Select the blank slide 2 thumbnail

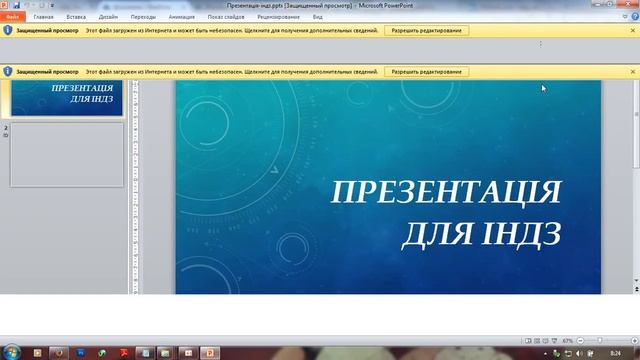[67, 155]
